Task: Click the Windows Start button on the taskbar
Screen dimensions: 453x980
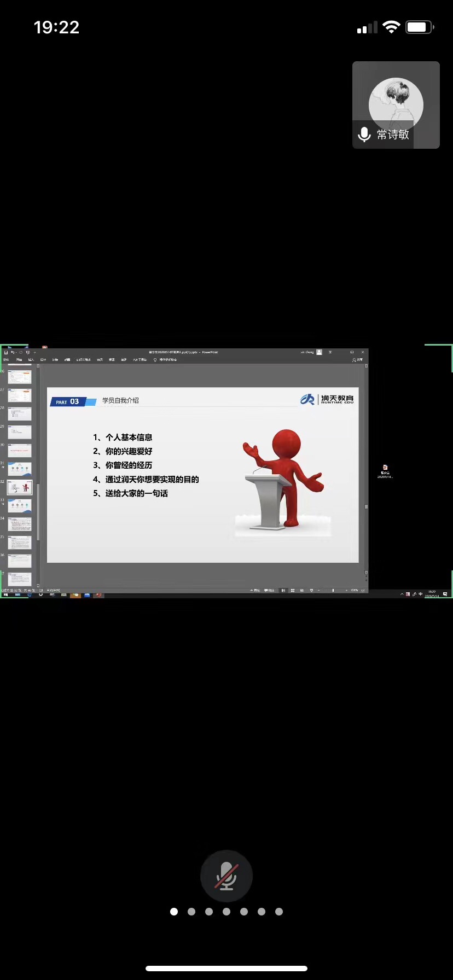Action: (x=6, y=595)
